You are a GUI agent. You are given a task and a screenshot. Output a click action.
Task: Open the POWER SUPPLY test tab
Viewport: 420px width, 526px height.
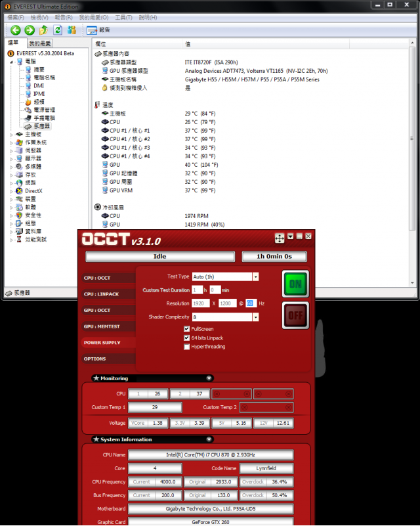pyautogui.click(x=108, y=343)
